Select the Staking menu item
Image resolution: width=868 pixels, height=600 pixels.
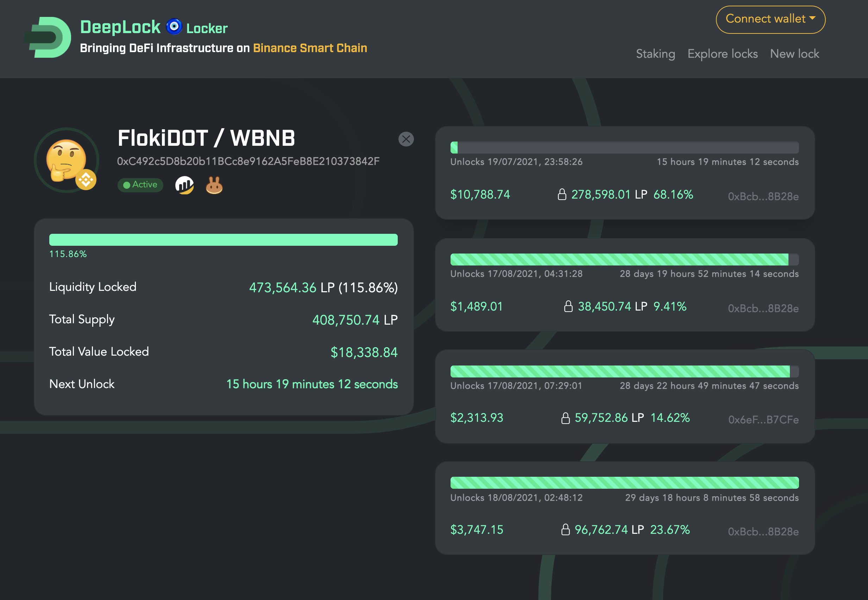tap(656, 53)
